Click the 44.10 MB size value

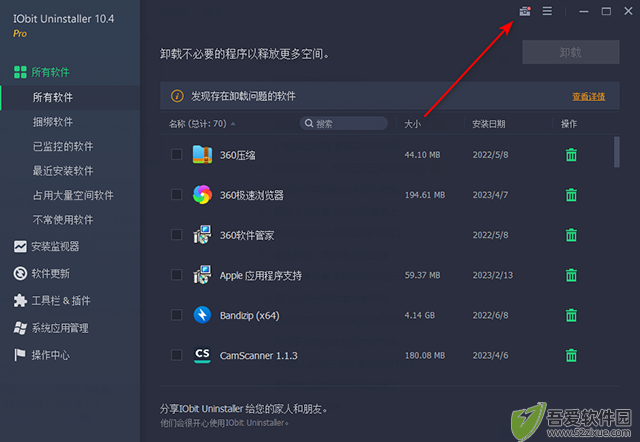coord(422,155)
